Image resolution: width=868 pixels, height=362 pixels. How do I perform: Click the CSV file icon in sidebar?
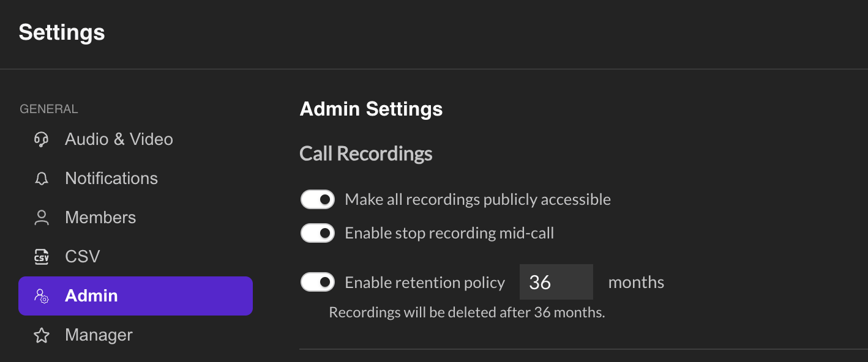42,257
